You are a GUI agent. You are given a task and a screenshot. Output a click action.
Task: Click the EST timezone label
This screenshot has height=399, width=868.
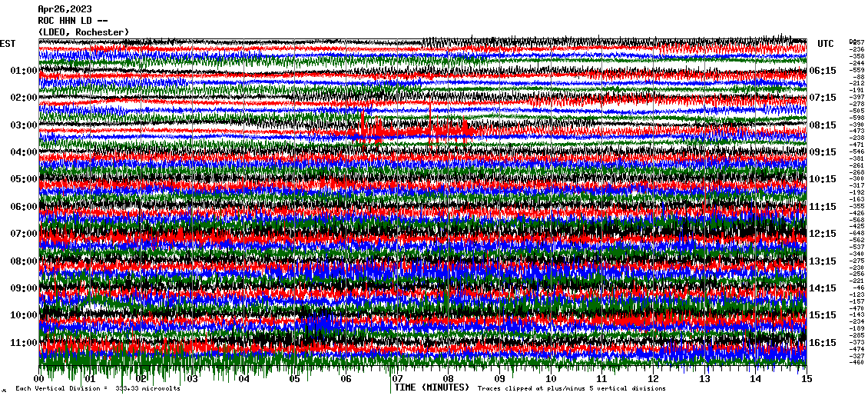click(8, 44)
